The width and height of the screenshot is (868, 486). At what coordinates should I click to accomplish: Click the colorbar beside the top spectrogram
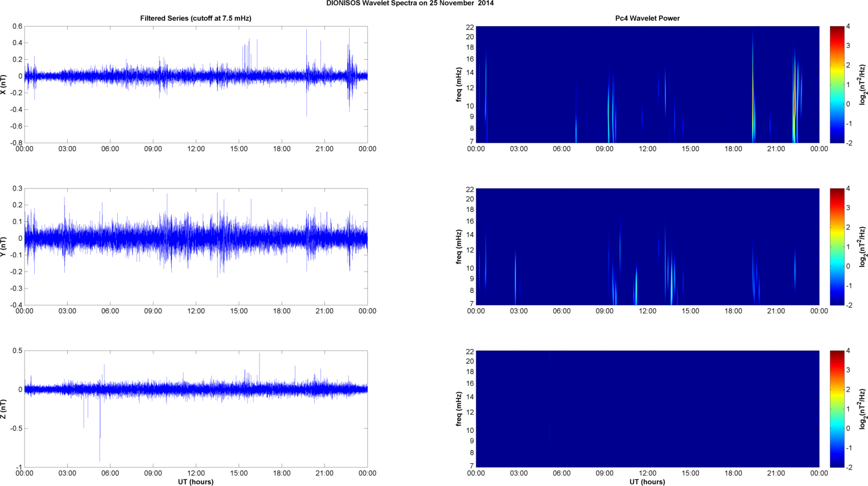pyautogui.click(x=837, y=84)
